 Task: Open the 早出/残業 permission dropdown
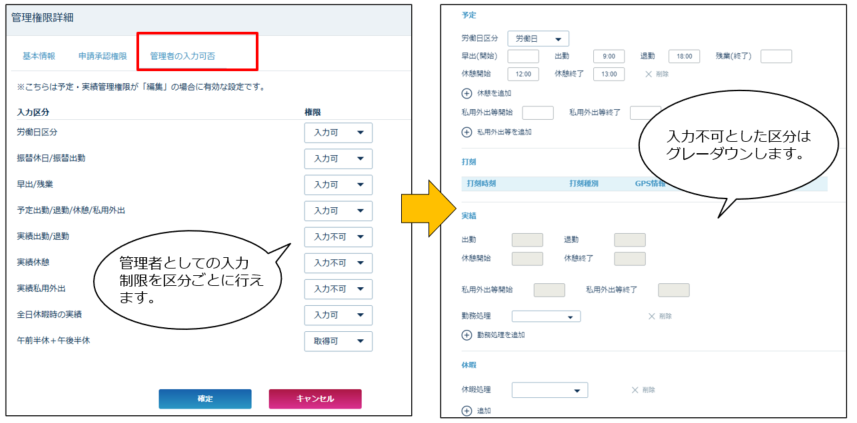click(x=338, y=185)
